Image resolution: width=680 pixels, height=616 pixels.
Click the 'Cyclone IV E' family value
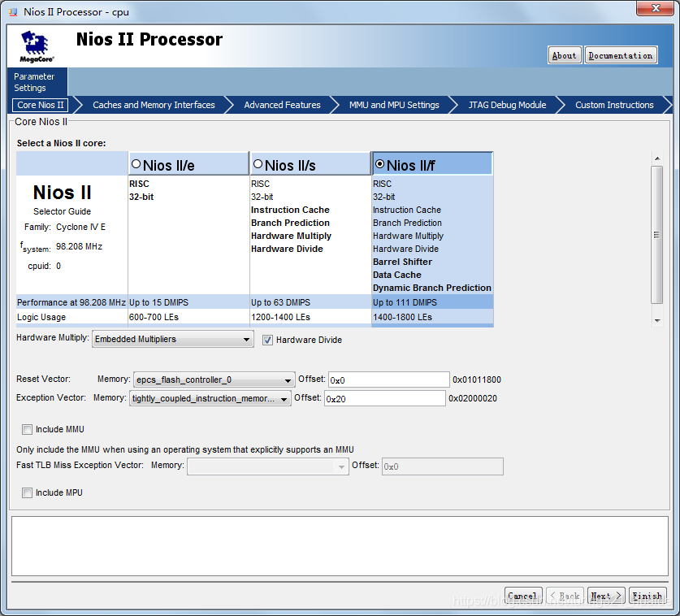[x=80, y=228]
